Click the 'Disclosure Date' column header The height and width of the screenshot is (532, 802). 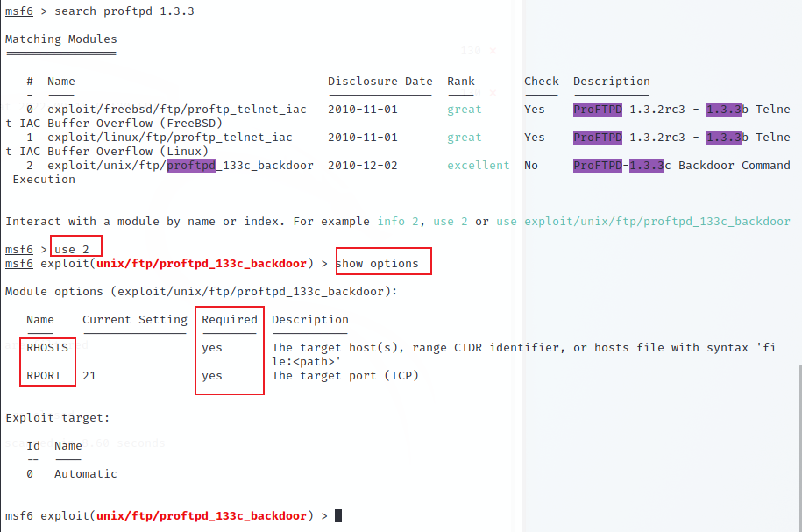380,82
